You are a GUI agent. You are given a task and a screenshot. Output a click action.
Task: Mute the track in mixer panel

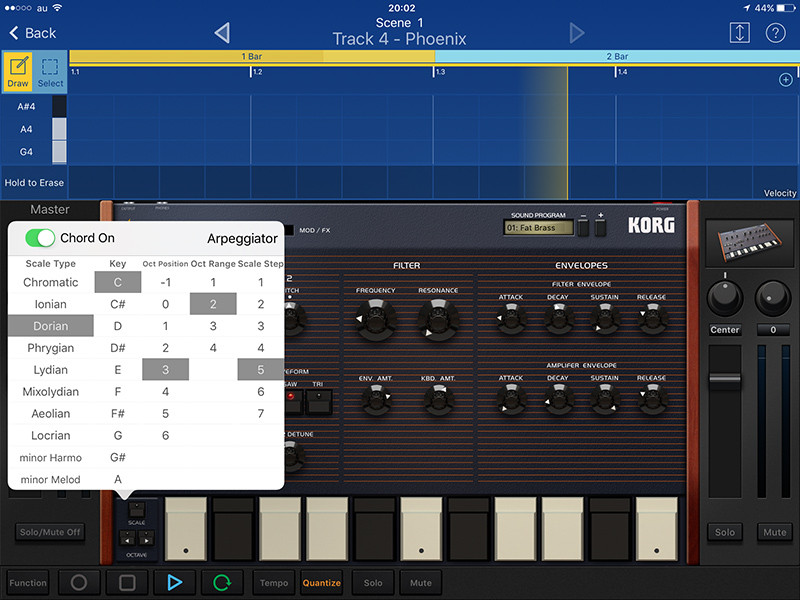coord(774,532)
